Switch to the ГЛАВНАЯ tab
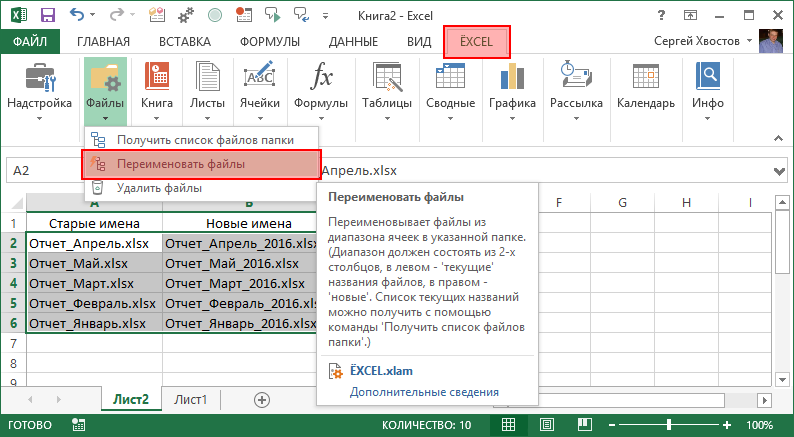Screen dimensions: 794x437 (103, 42)
